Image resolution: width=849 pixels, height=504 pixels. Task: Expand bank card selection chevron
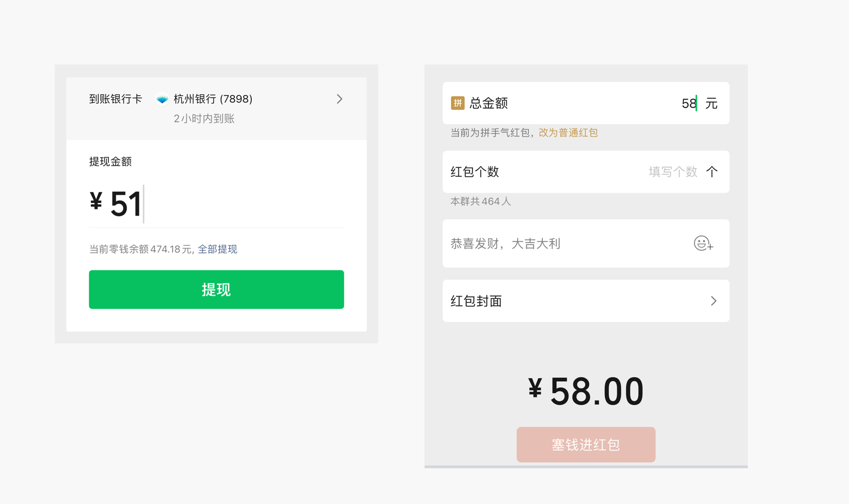click(339, 99)
